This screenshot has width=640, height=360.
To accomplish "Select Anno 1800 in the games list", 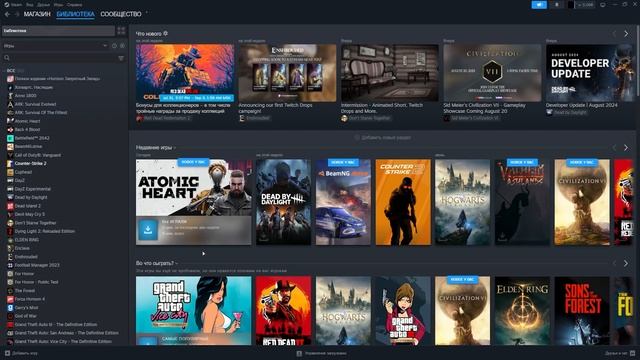I will [25, 96].
